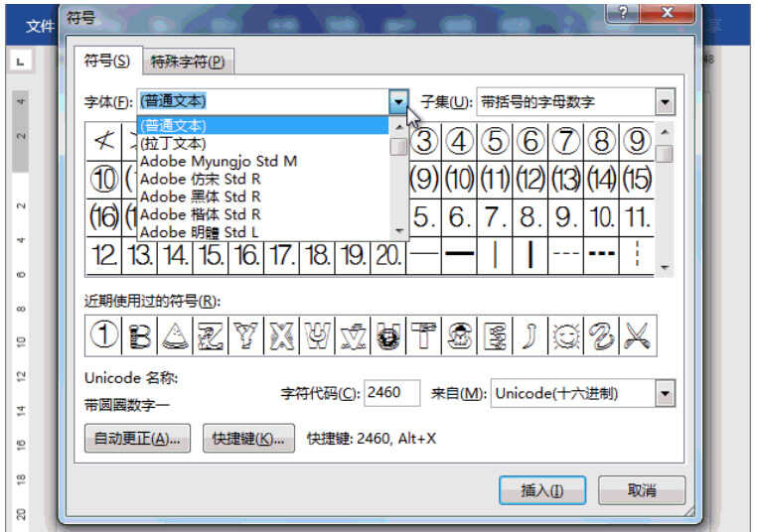Click the 快捷键 shortcut key button
759x532 pixels.
pos(248,438)
